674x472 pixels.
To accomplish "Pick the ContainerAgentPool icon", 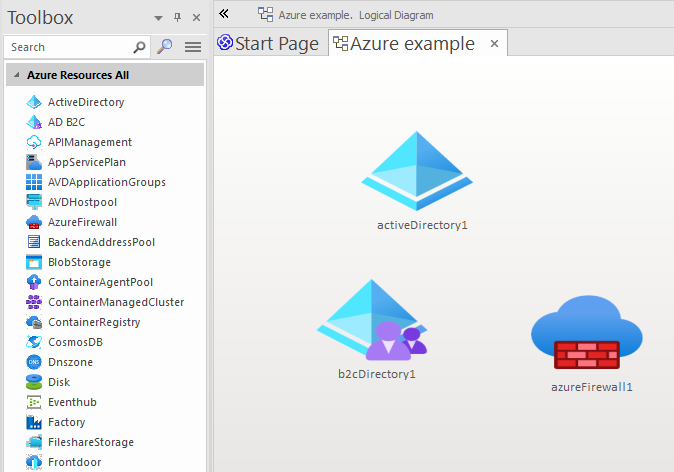I will tap(34, 282).
